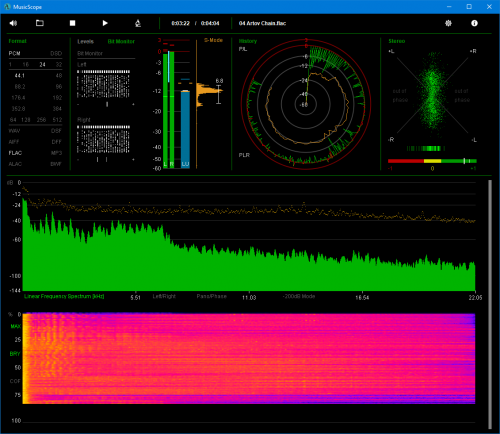Click the vertical scrollbar on the right
500x434 pixels.
pos(490,305)
